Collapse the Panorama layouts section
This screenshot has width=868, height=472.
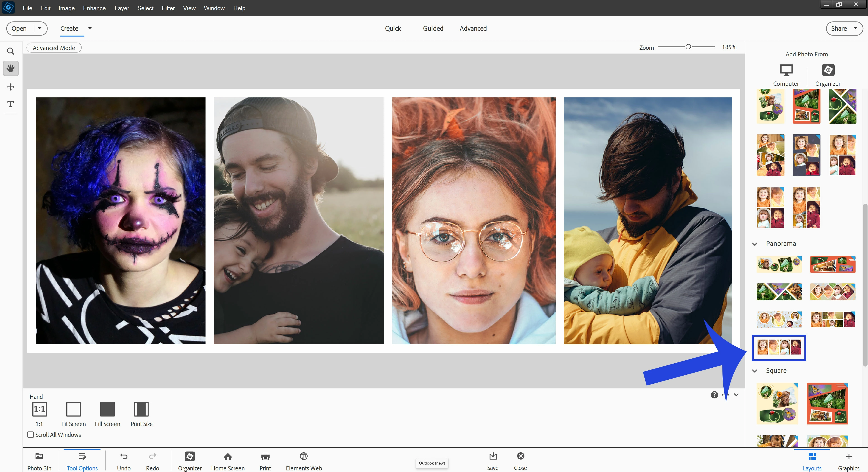(755, 244)
